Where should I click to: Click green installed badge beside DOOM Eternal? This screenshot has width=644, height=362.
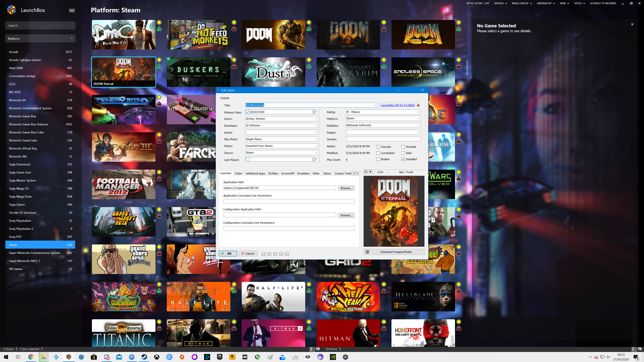pos(159,66)
